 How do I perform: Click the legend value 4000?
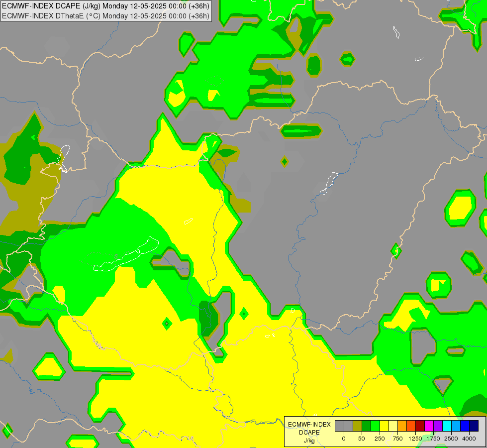click(469, 439)
